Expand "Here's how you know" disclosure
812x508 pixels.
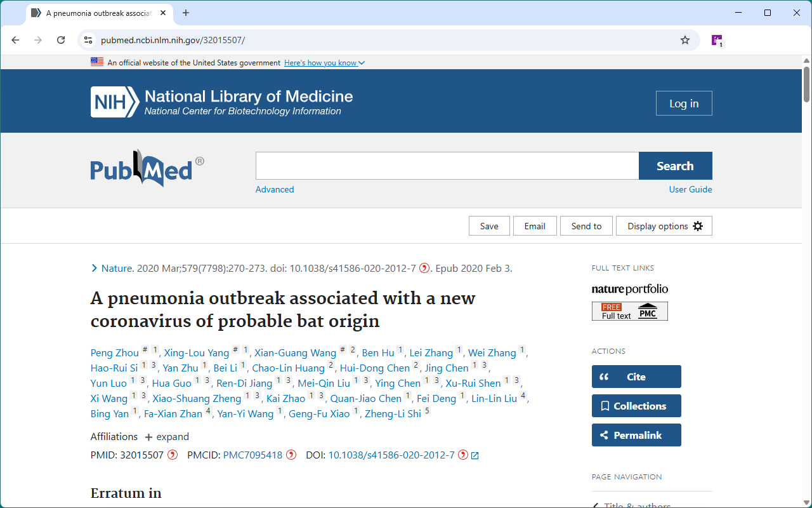pos(324,63)
